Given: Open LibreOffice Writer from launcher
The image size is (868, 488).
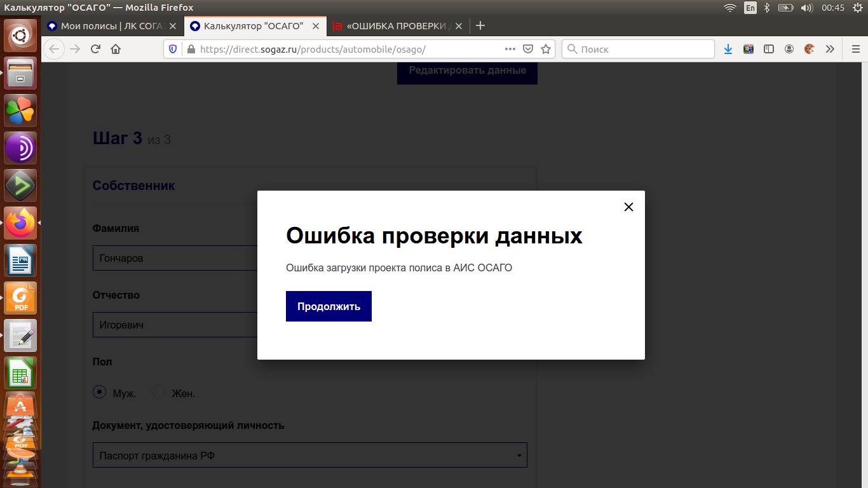Looking at the screenshot, I should pyautogui.click(x=21, y=261).
